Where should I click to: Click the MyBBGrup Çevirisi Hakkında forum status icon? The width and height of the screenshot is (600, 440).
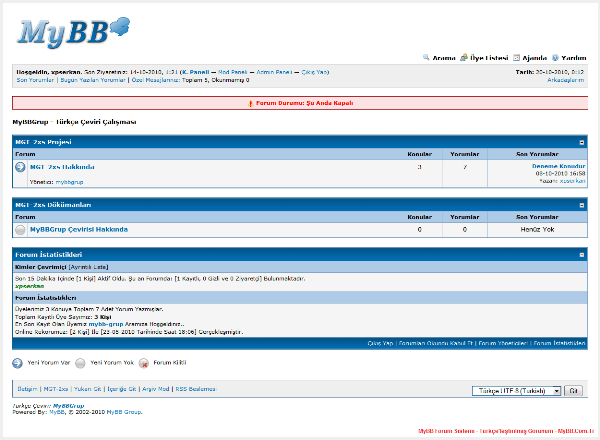pos(20,229)
